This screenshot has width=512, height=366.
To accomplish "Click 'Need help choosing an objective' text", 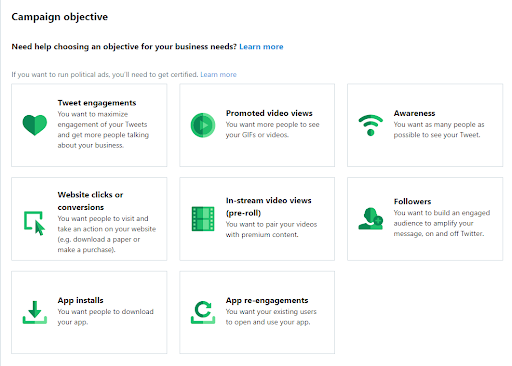I will click(x=124, y=47).
